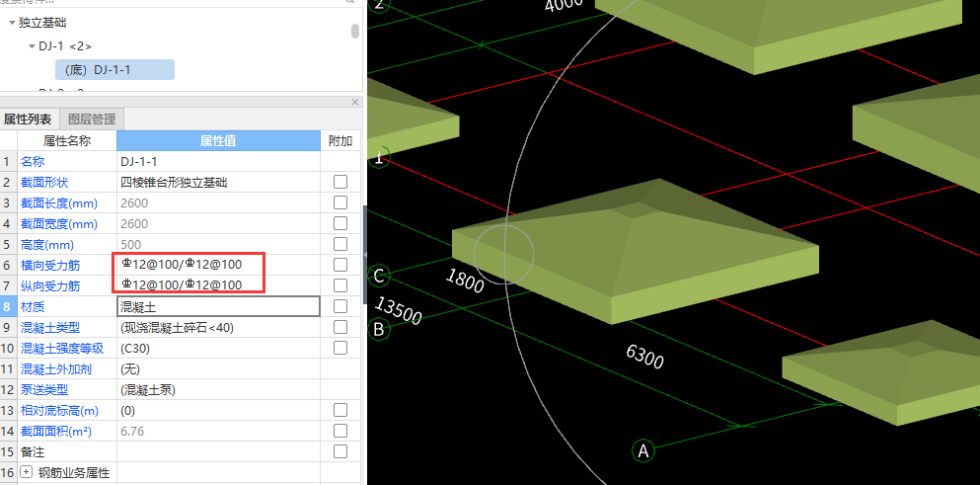Screen dimensions: 980x485
Task: Tick the 高度(mm) row checkbox
Action: pyautogui.click(x=340, y=244)
